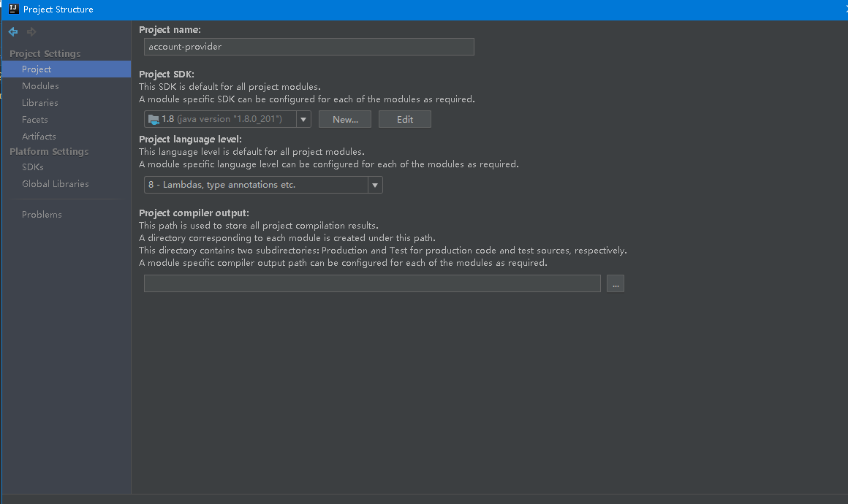
Task: Click the back navigation arrow icon
Action: coord(12,31)
